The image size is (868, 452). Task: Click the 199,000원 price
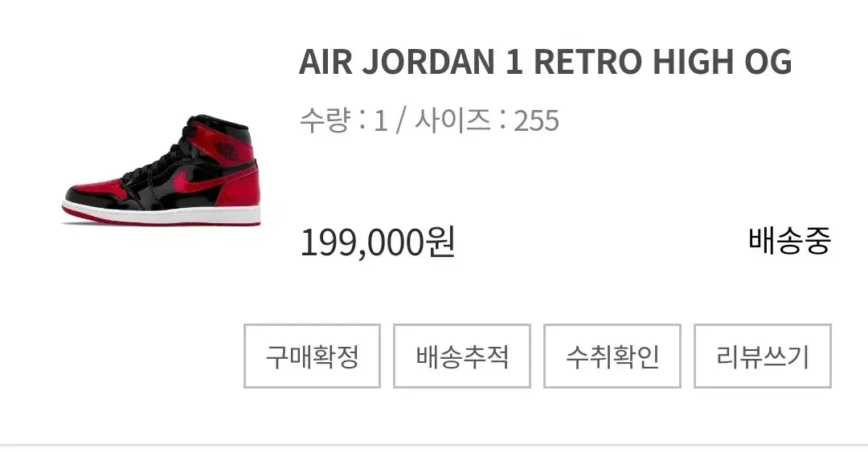(x=377, y=242)
